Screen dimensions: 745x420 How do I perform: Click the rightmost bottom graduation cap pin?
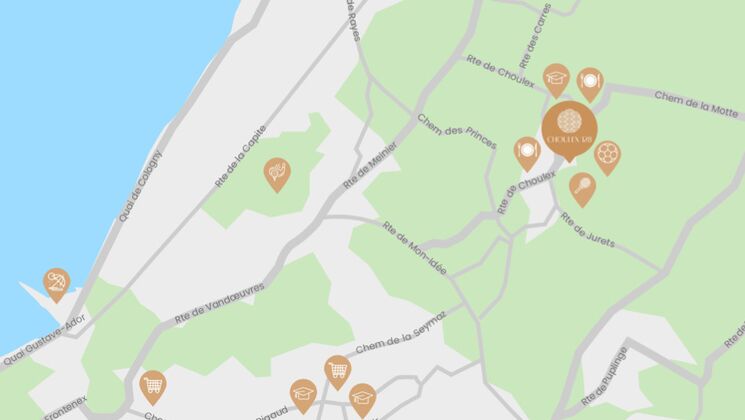pyautogui.click(x=363, y=401)
